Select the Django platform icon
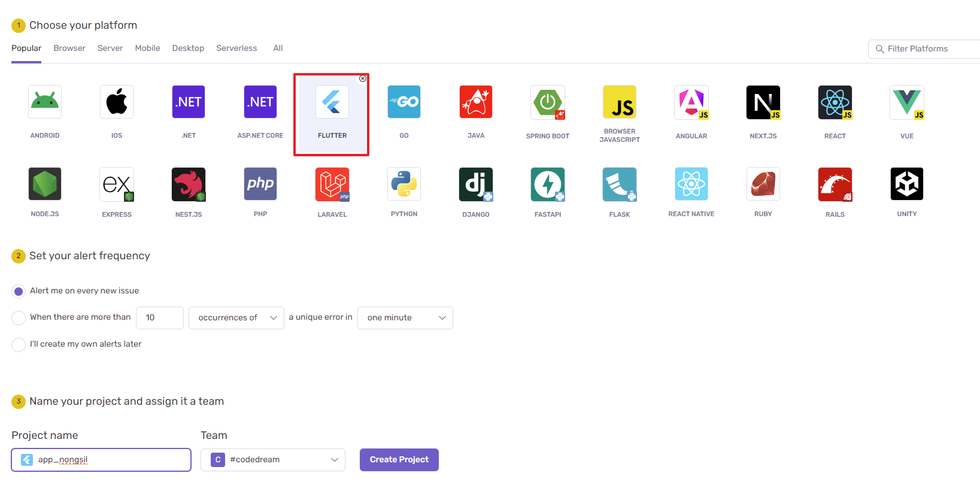980x482 pixels. tap(476, 184)
